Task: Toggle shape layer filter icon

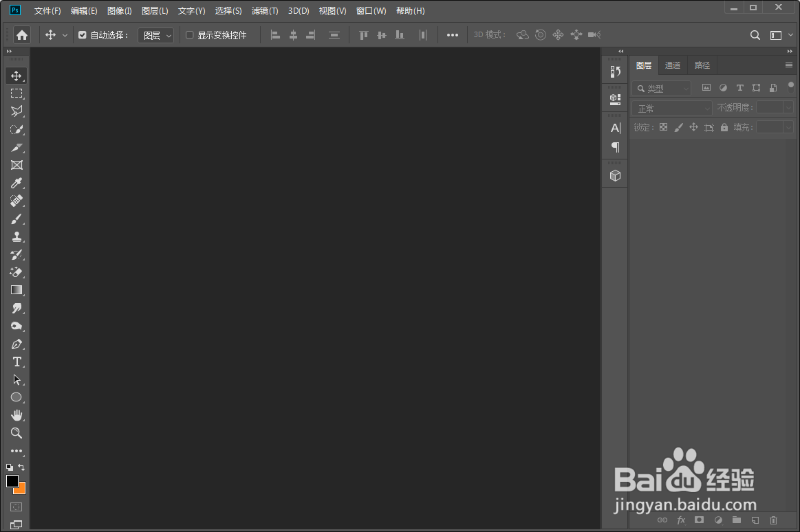Action: click(x=756, y=88)
